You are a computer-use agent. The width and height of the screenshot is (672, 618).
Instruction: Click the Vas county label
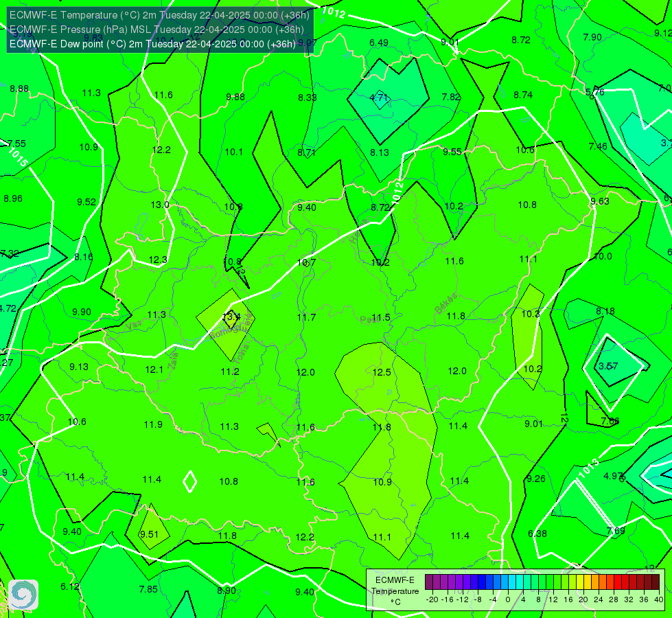[134, 326]
